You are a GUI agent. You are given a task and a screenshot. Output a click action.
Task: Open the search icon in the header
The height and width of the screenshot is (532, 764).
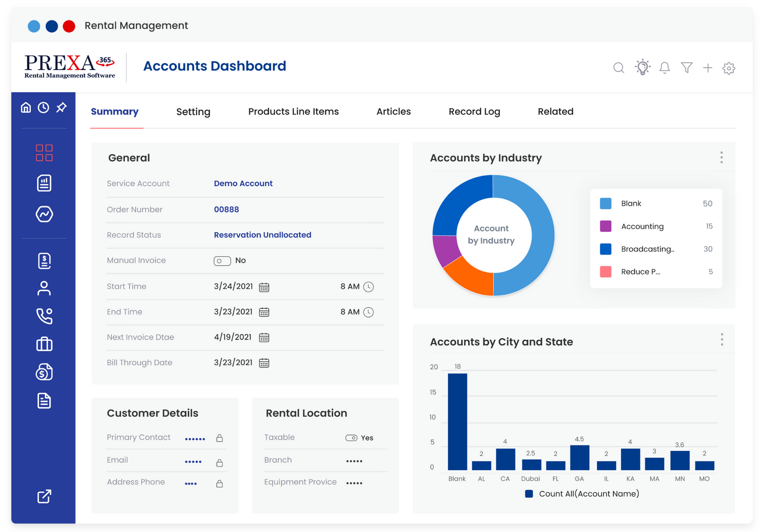(618, 68)
